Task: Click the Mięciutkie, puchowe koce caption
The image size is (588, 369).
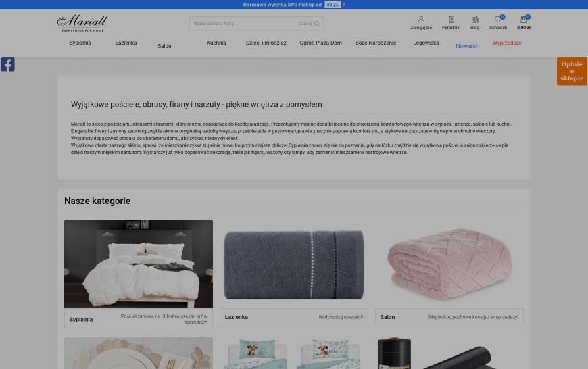Action: pyautogui.click(x=473, y=317)
